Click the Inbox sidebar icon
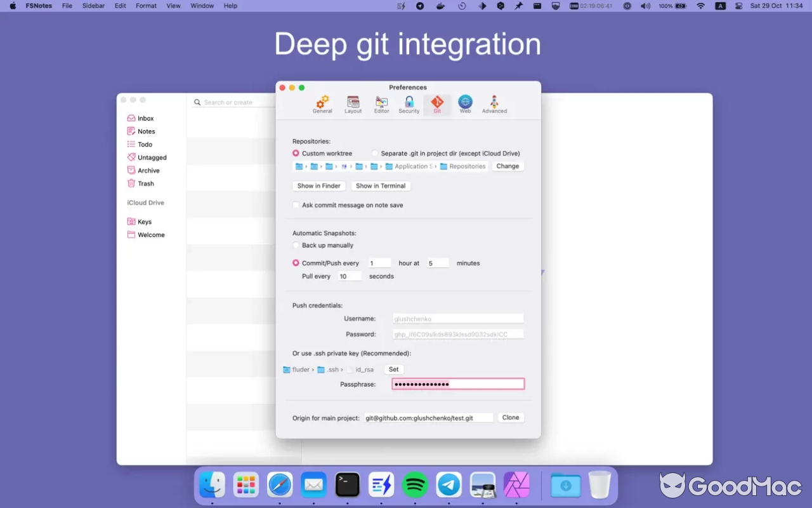Image resolution: width=812 pixels, height=508 pixels. pyautogui.click(x=131, y=118)
